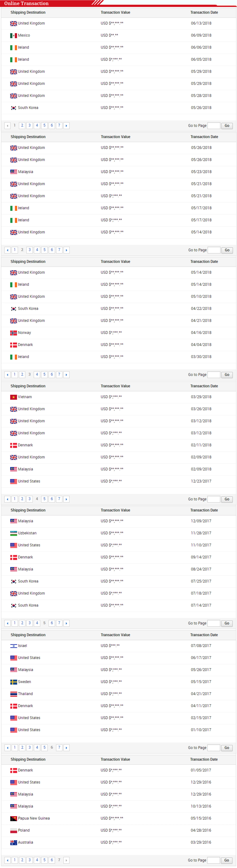Click the Australia flag icon
The height and width of the screenshot is (868, 237).
pos(14,842)
